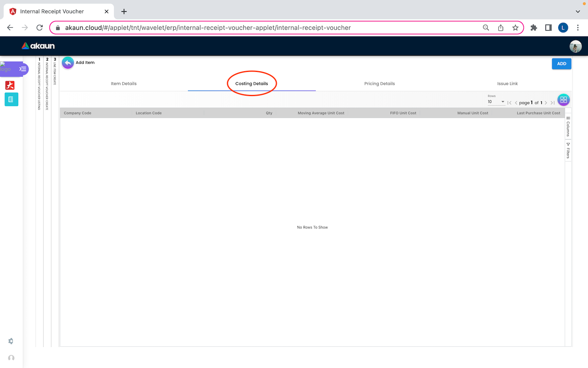The width and height of the screenshot is (588, 368).
Task: Select the Costing Details tab
Action: (x=252, y=84)
